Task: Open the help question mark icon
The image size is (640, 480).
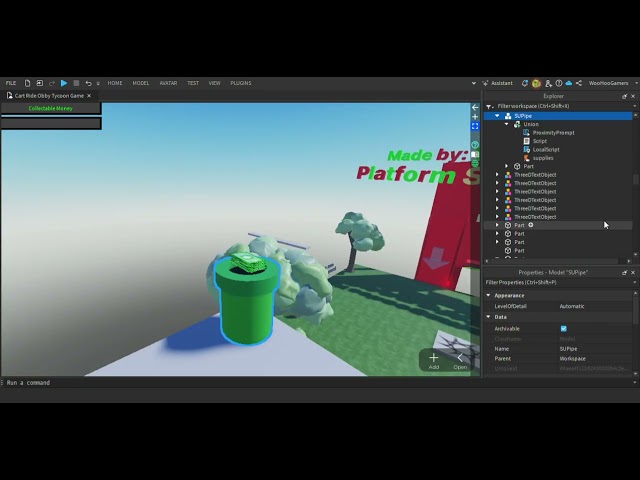Action: pos(559,83)
